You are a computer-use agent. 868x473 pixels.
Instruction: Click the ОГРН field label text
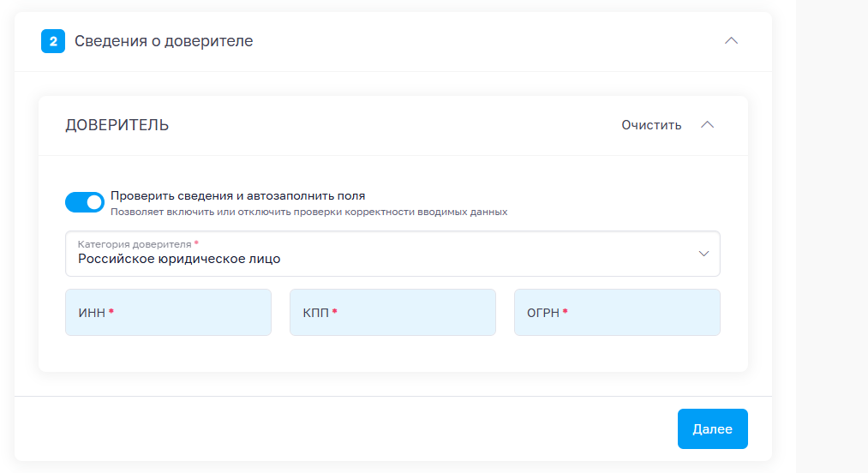click(543, 313)
